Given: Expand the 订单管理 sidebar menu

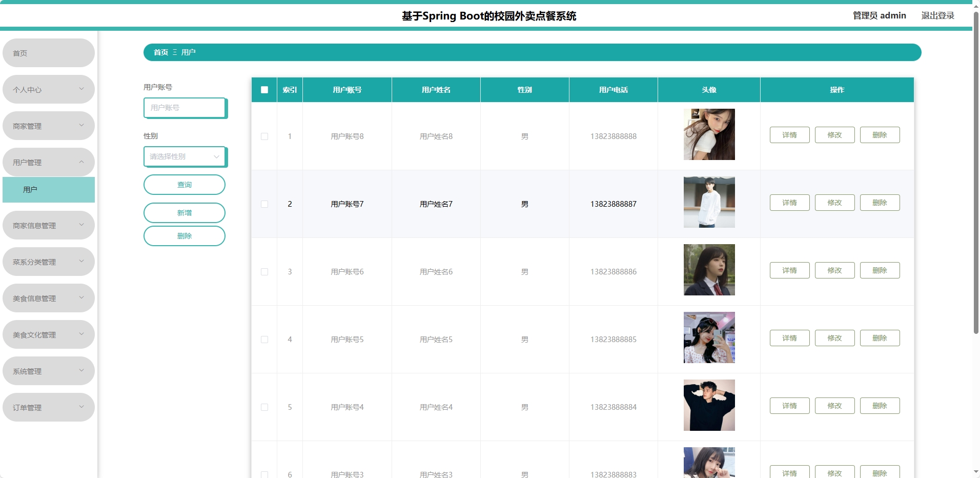Looking at the screenshot, I should pyautogui.click(x=49, y=407).
